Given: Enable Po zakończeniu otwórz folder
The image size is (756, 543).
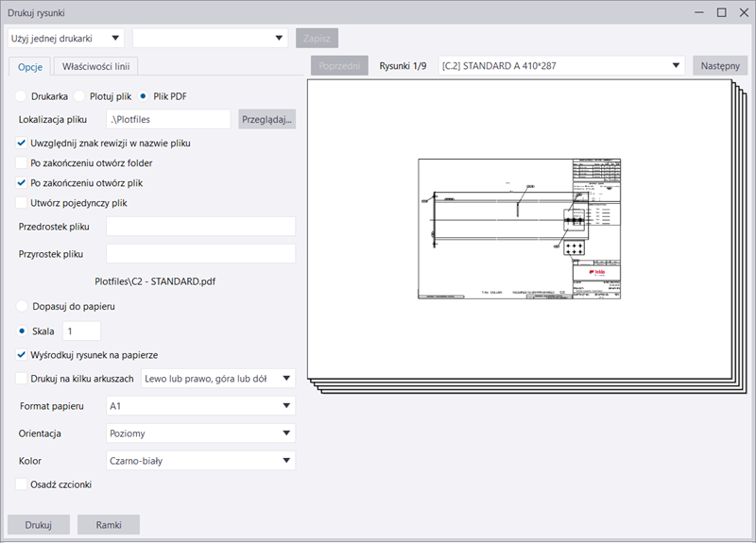Looking at the screenshot, I should (x=23, y=162).
